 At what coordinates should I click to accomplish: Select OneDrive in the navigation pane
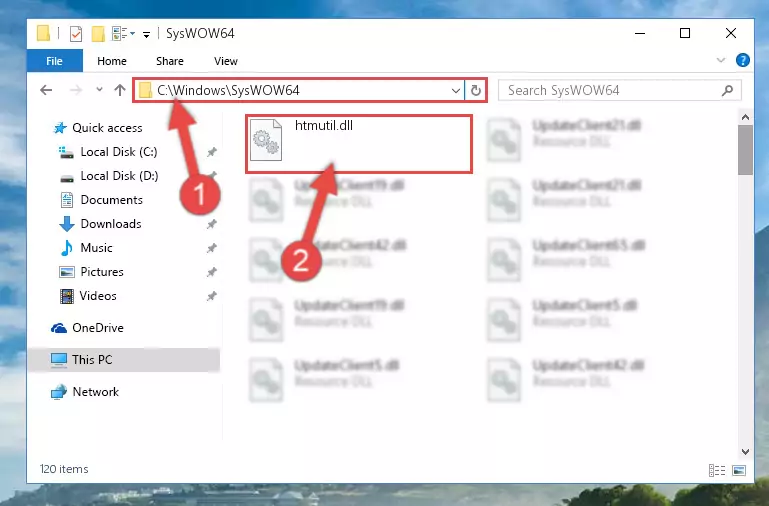[98, 328]
